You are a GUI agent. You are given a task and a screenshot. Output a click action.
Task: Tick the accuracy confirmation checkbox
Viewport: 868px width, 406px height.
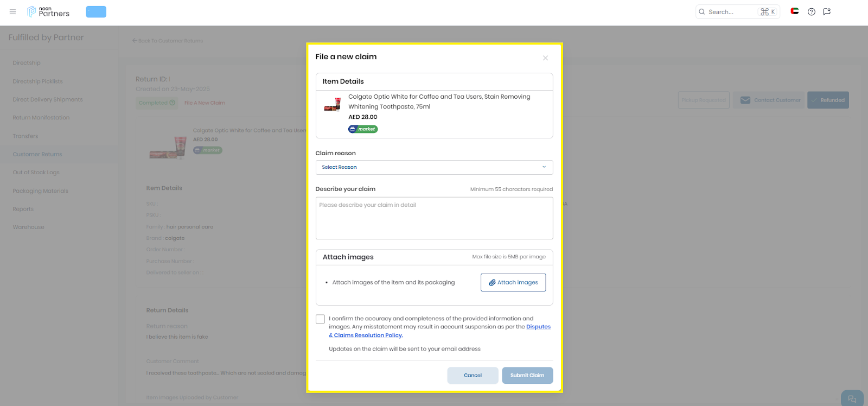pyautogui.click(x=321, y=319)
